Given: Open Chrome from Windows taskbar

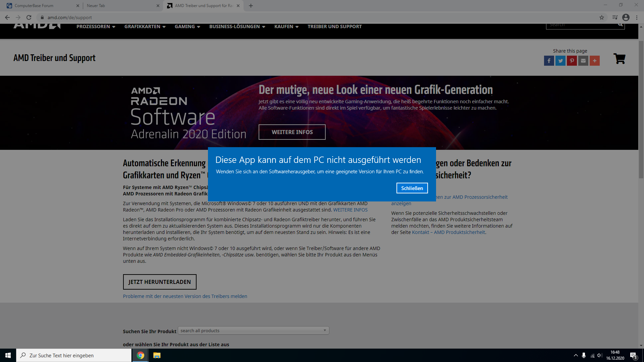Looking at the screenshot, I should [141, 355].
